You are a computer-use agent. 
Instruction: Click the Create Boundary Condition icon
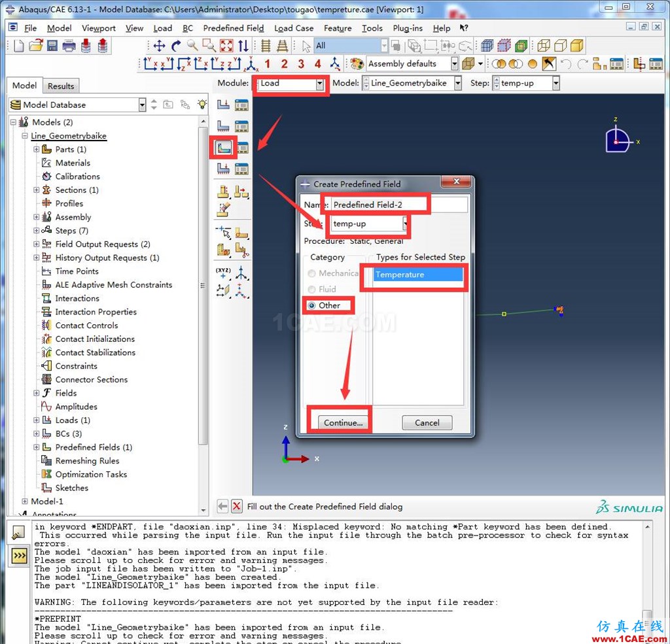(x=224, y=126)
